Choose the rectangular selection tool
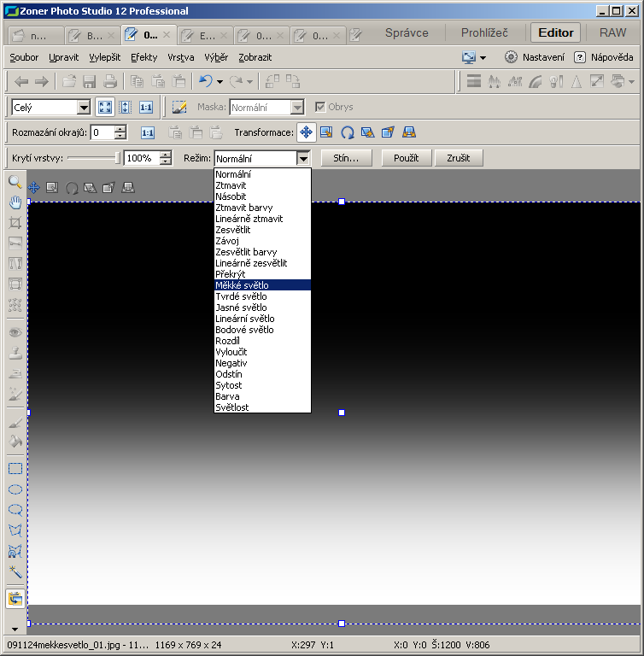Screen dimensions: 644x656 coord(15,468)
